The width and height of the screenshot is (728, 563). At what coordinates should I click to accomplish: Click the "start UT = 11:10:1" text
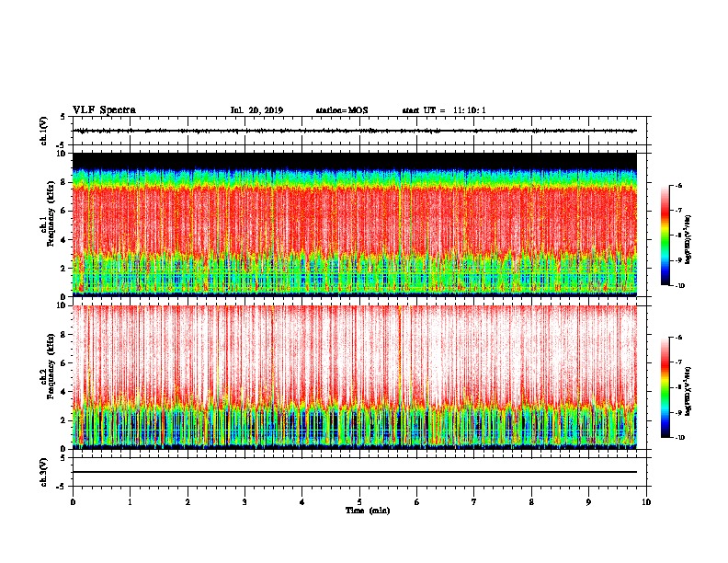coord(444,110)
